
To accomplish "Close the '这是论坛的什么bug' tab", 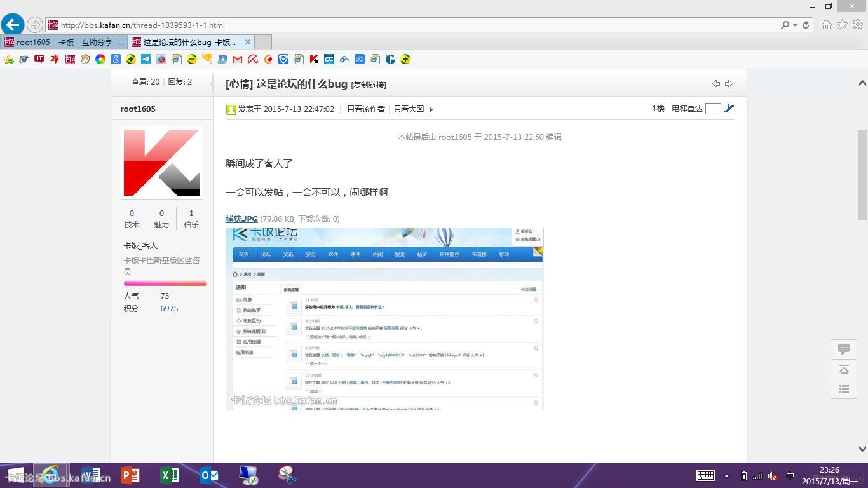I will pos(248,42).
